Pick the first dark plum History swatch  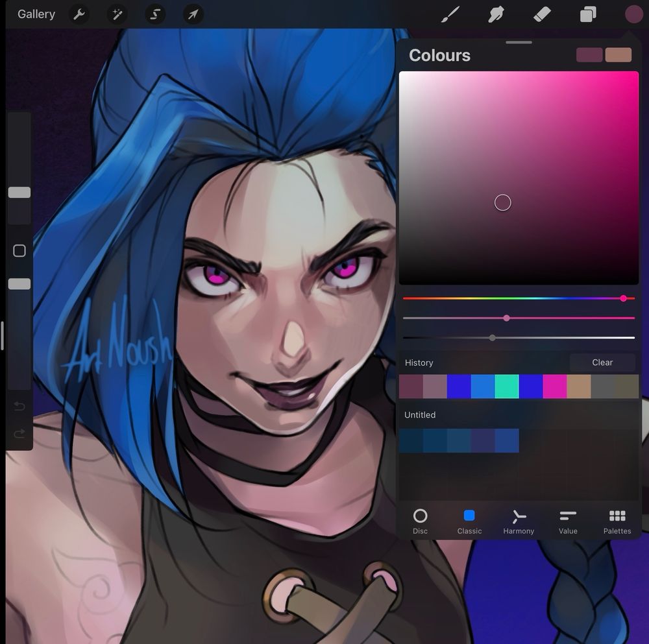click(411, 387)
